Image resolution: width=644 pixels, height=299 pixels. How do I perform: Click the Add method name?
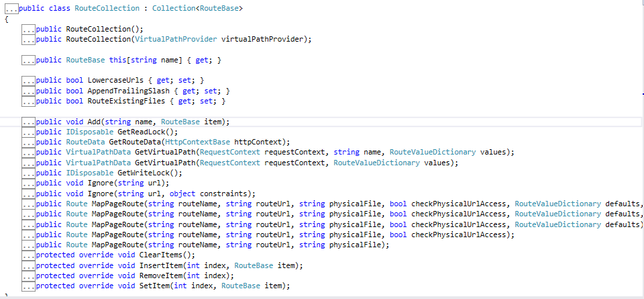94,122
